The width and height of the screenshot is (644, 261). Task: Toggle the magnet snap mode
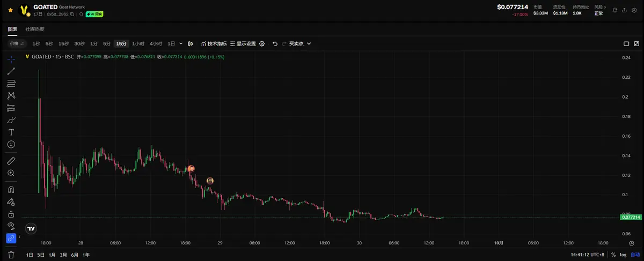pos(11,189)
